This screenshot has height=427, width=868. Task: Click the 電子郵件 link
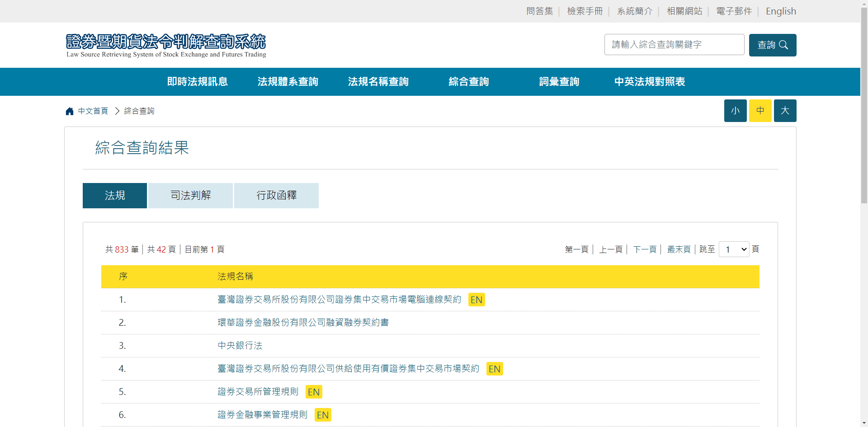[x=734, y=11]
